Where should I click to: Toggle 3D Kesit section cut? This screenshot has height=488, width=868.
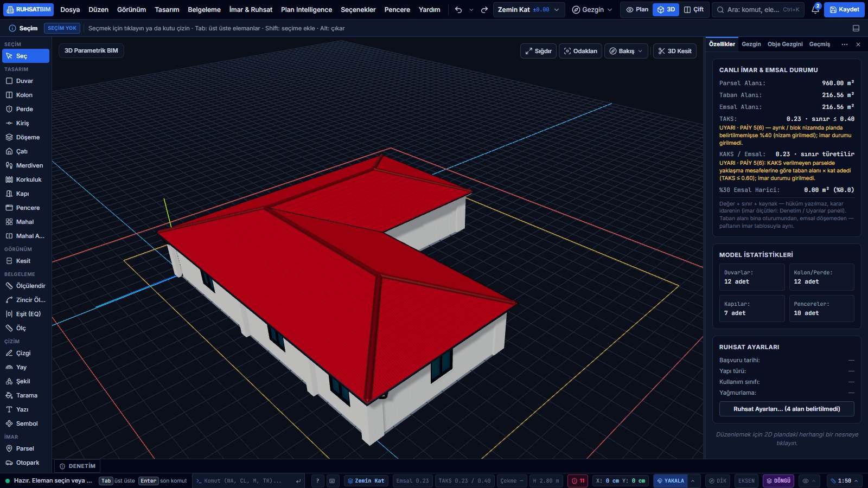(675, 51)
